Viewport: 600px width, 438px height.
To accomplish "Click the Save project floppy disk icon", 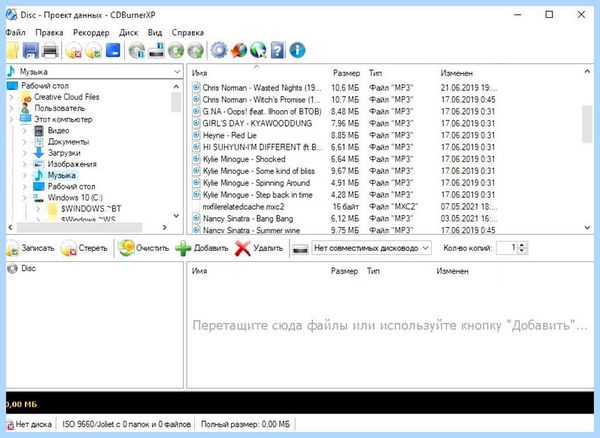I will point(31,50).
